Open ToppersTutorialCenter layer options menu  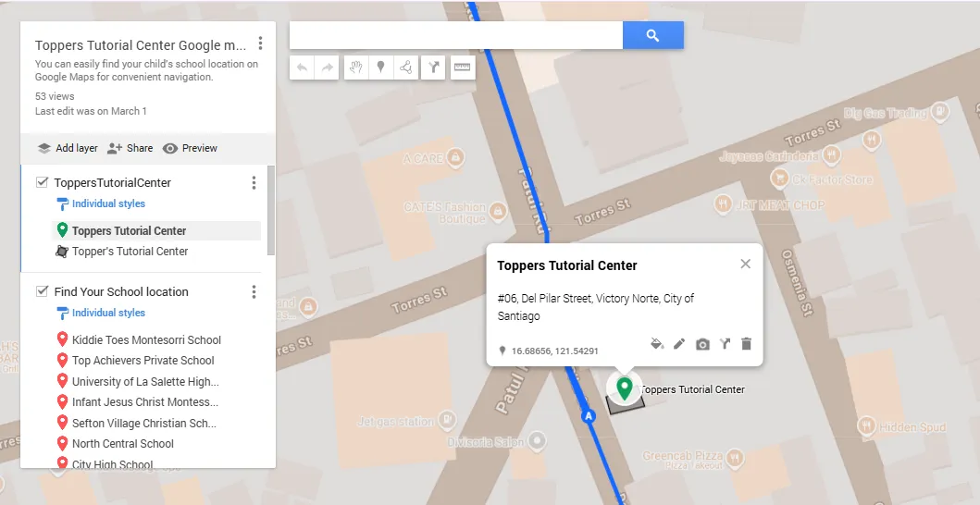coord(254,182)
